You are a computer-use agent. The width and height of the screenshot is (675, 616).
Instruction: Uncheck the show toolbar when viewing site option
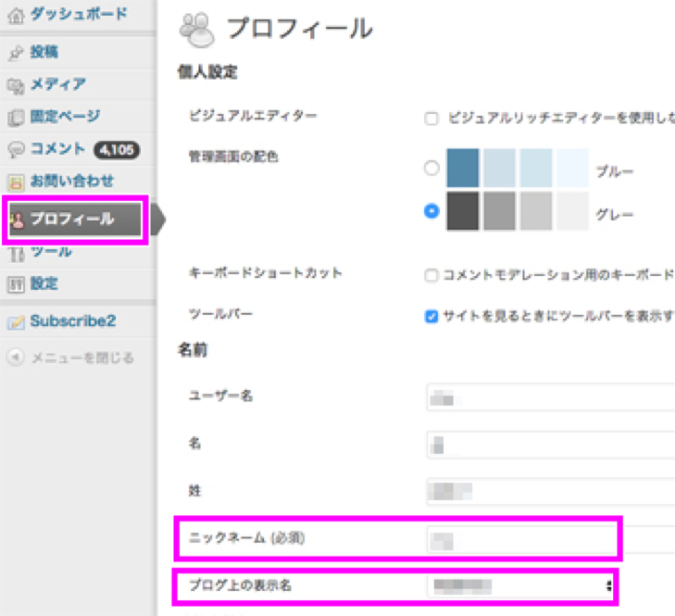click(431, 316)
